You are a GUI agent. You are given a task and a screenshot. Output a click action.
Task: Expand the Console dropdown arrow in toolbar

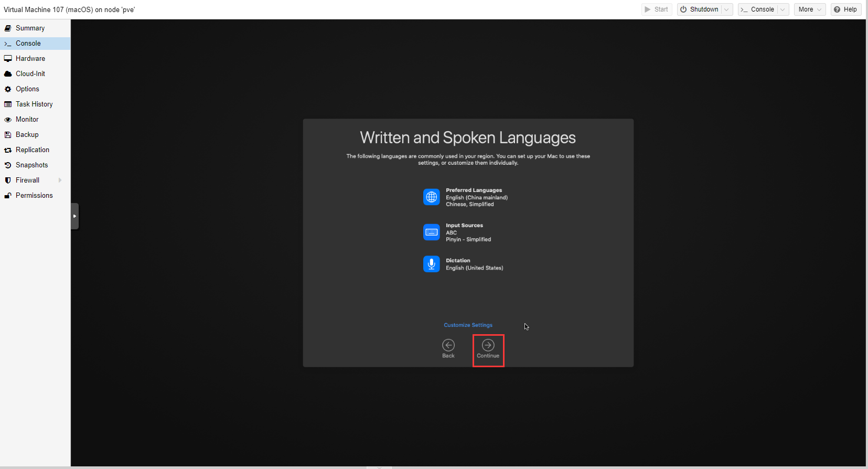click(783, 9)
